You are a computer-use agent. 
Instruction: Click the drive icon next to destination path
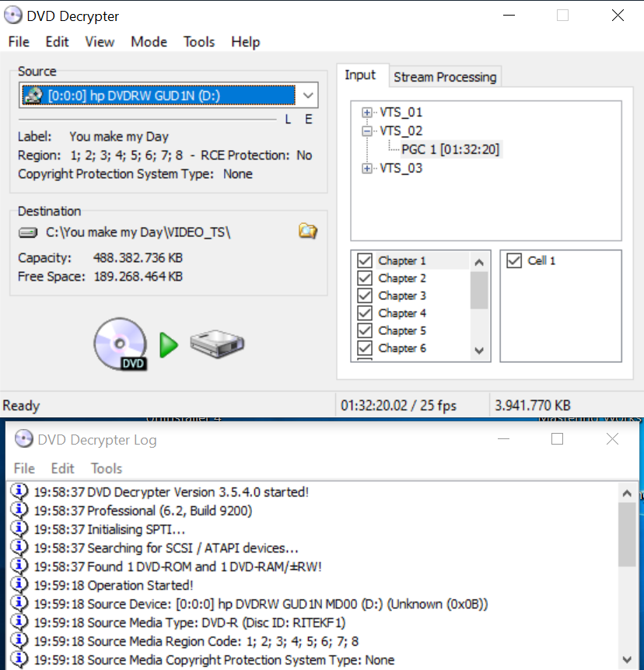click(x=28, y=232)
